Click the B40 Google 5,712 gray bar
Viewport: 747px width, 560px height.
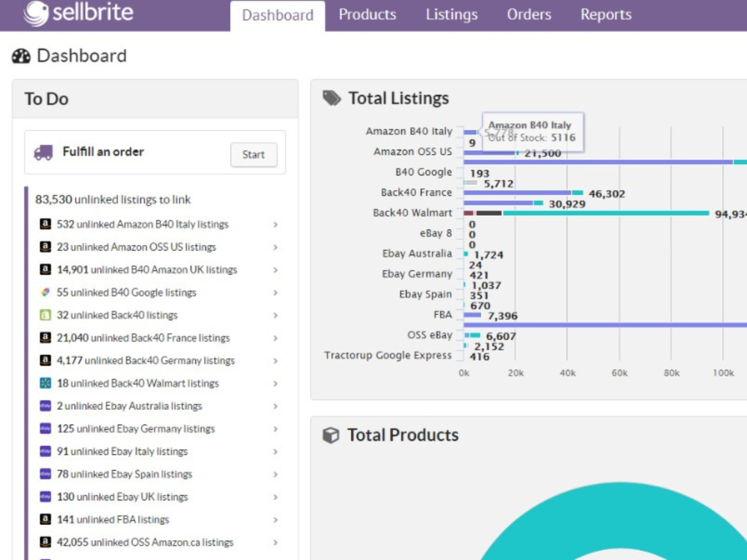pyautogui.click(x=470, y=182)
